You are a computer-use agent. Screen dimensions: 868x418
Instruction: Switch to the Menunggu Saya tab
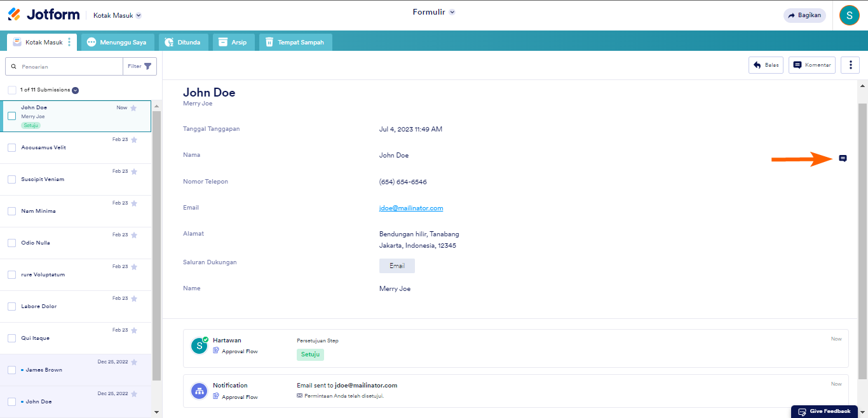pyautogui.click(x=118, y=42)
